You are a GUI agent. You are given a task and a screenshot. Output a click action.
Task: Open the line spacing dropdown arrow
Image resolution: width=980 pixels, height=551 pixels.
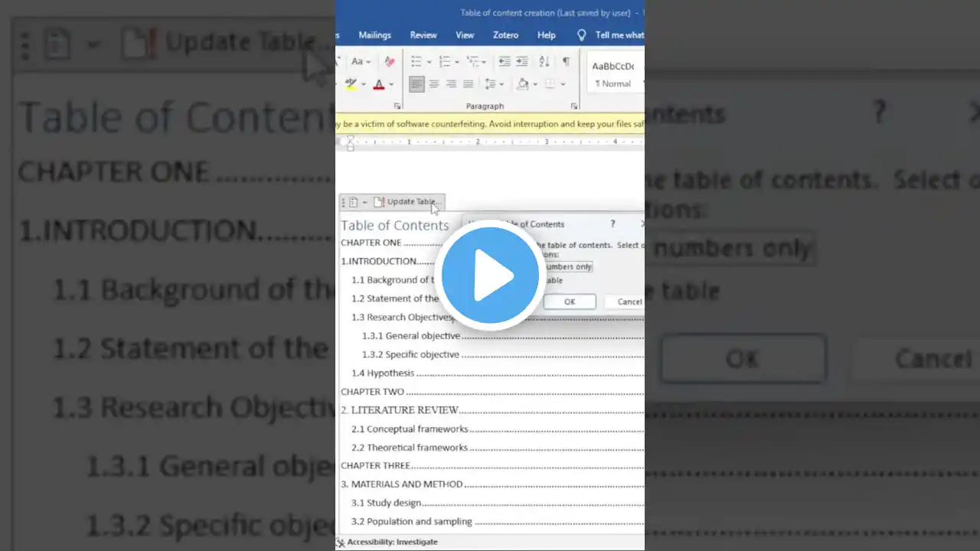point(501,84)
